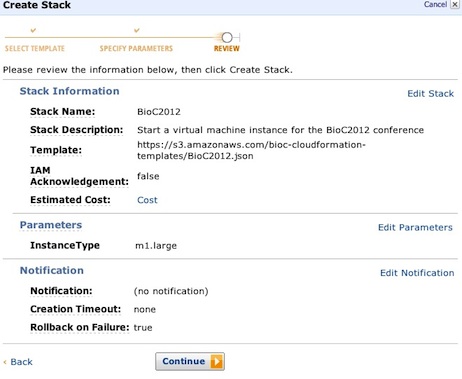462x379 pixels.
Task: Open the Edit Stack link
Action: click(x=430, y=94)
